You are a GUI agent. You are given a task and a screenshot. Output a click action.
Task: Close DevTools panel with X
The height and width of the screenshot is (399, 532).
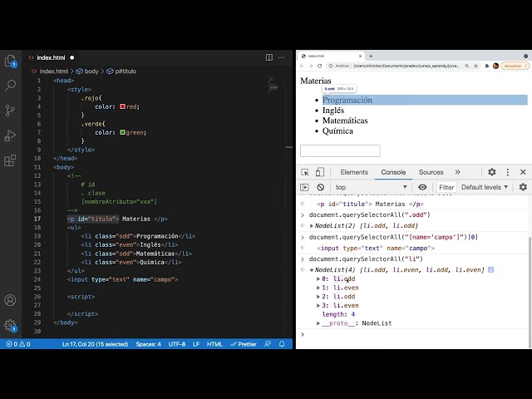coord(523,172)
